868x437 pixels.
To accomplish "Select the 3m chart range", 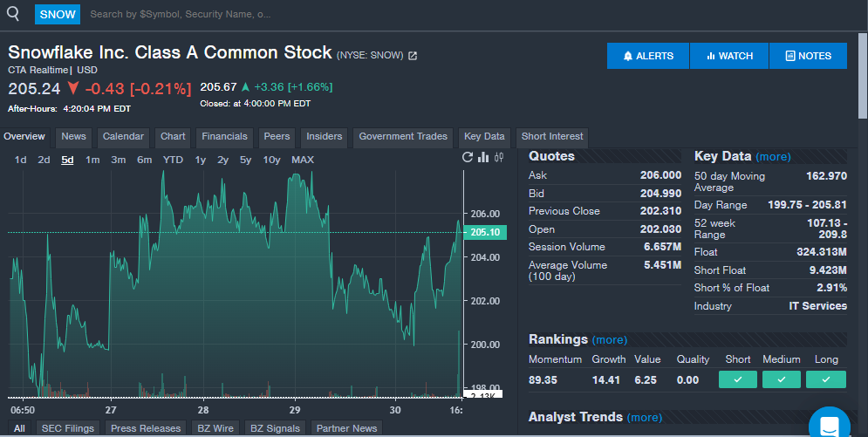I will pos(119,160).
